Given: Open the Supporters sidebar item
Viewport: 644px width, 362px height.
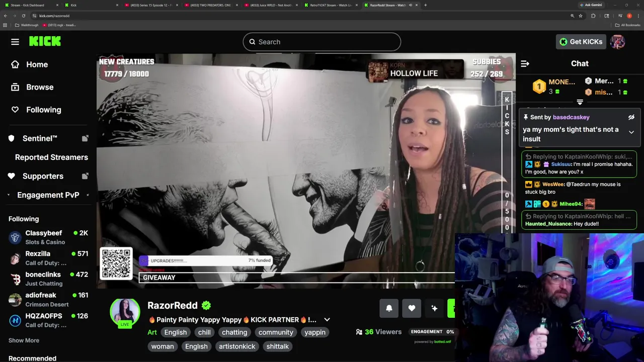Looking at the screenshot, I should (43, 176).
